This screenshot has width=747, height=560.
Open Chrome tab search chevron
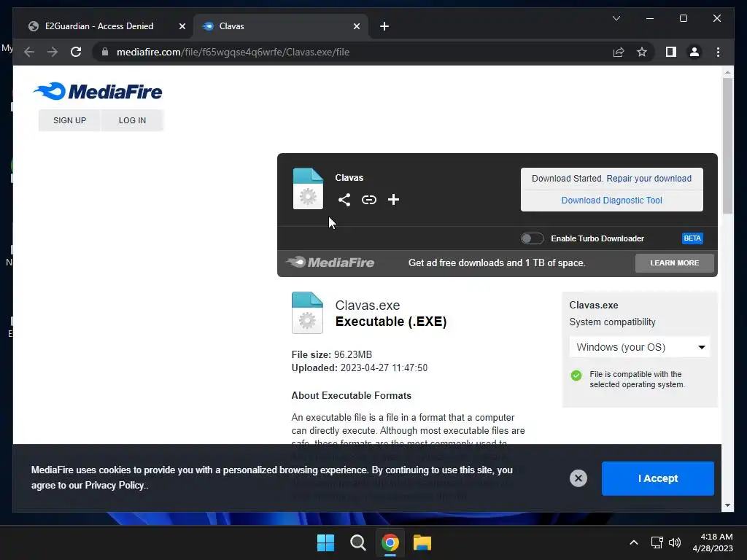tap(616, 18)
